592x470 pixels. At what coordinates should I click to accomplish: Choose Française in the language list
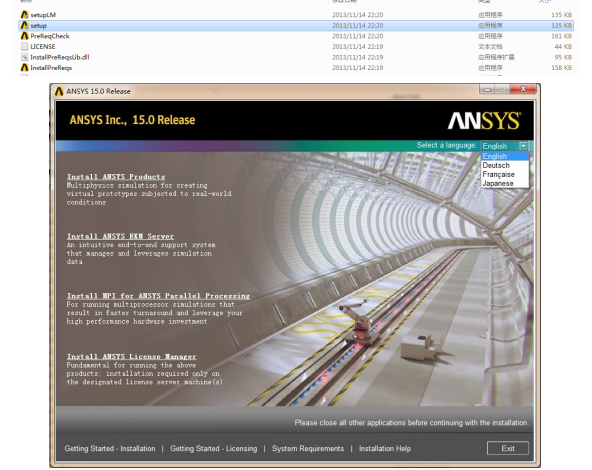click(x=505, y=174)
